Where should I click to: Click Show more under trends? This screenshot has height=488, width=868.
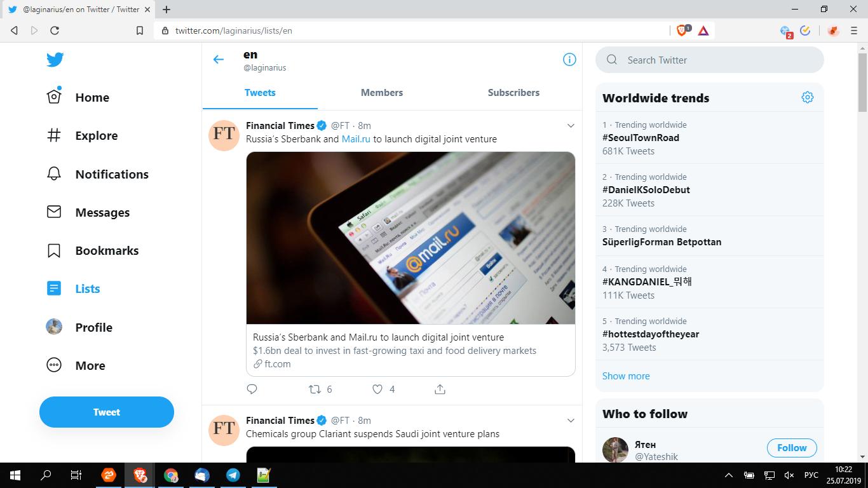pos(626,376)
